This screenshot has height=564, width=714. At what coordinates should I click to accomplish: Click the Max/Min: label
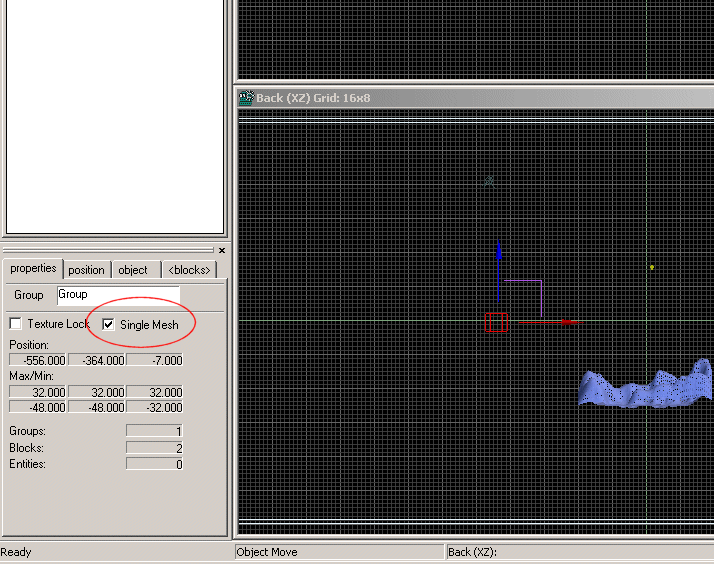(x=31, y=376)
